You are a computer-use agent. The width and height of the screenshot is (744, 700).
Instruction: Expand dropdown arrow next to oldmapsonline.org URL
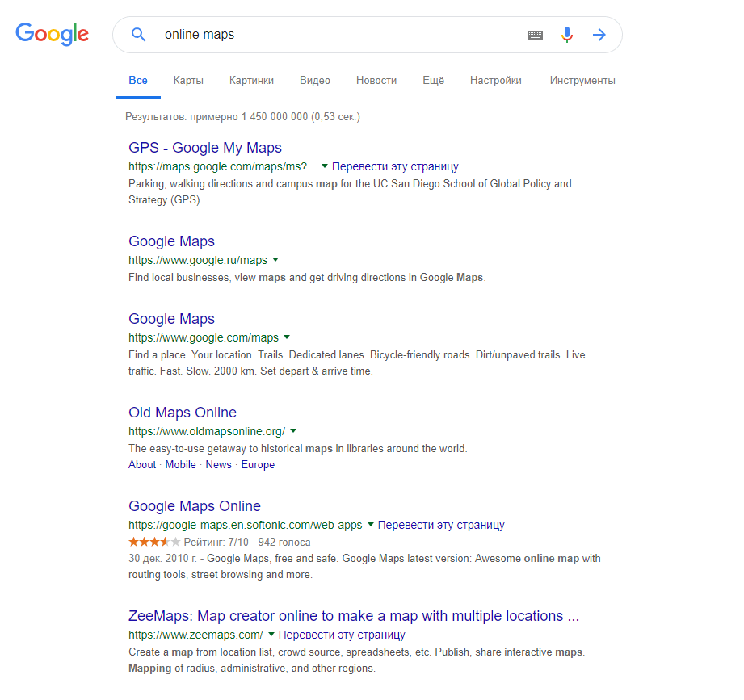click(293, 430)
